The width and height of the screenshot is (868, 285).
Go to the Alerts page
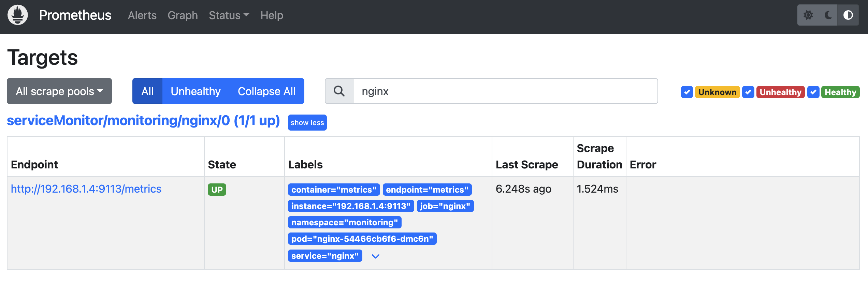point(142,15)
